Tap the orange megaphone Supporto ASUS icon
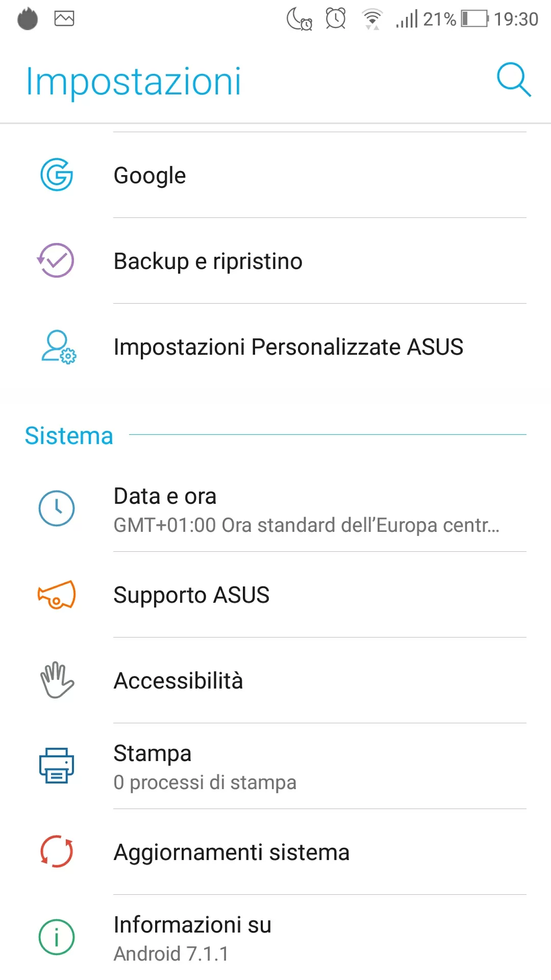551x980 pixels. click(57, 595)
